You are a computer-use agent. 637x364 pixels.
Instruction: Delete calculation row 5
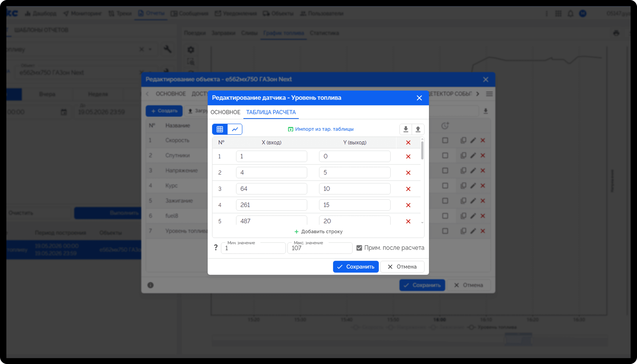pyautogui.click(x=408, y=221)
